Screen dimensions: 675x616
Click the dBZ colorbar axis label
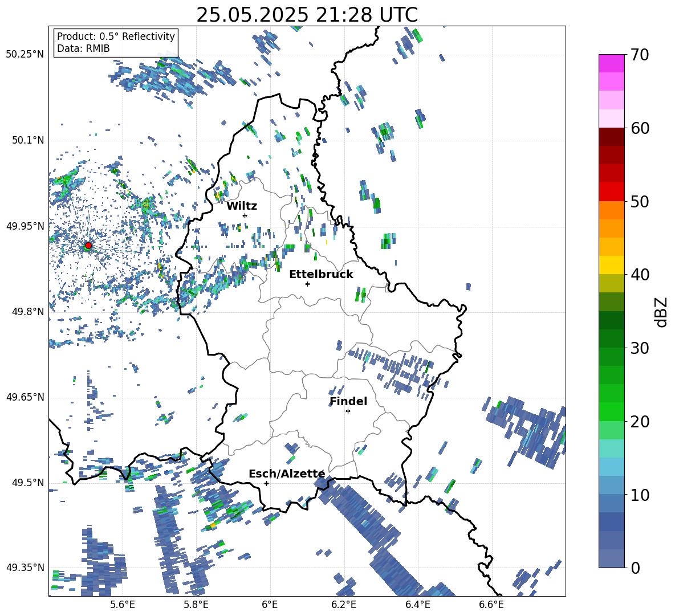tap(661, 312)
